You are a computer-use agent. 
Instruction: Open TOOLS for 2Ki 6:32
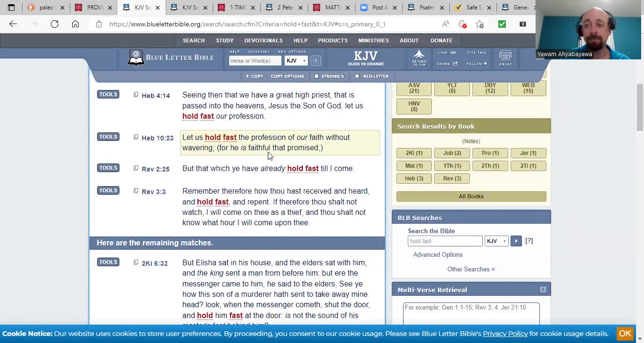coord(108,262)
